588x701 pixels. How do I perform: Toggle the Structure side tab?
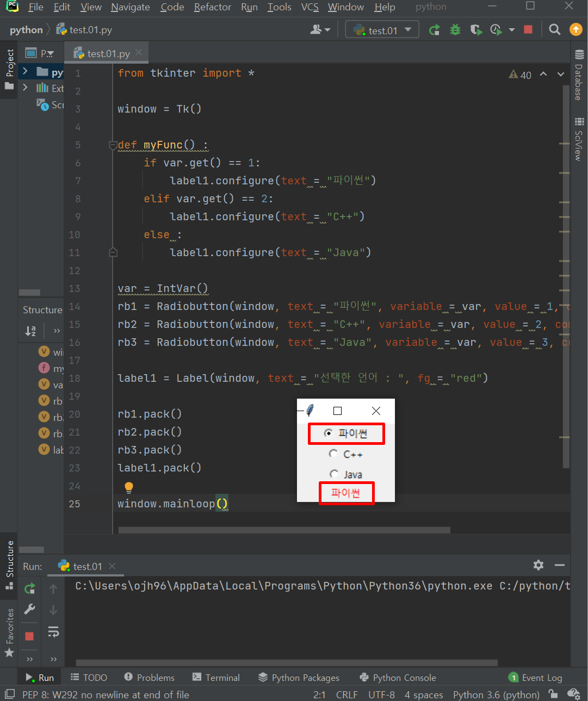click(9, 565)
